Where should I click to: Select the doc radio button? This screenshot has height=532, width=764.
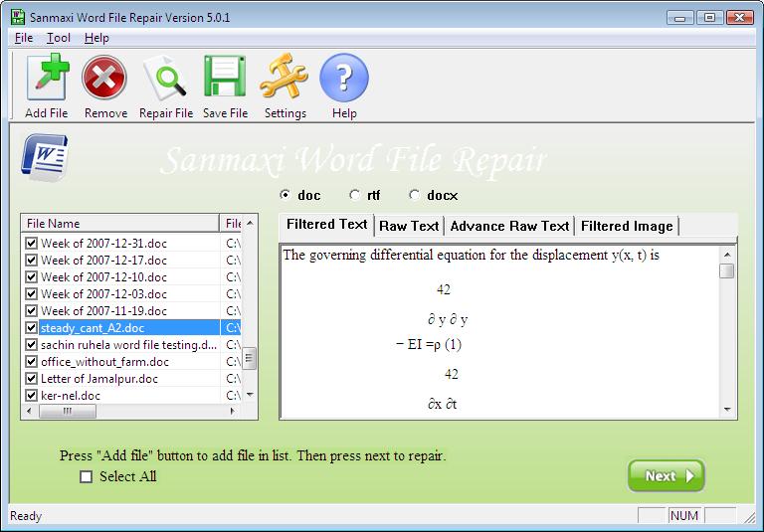286,195
